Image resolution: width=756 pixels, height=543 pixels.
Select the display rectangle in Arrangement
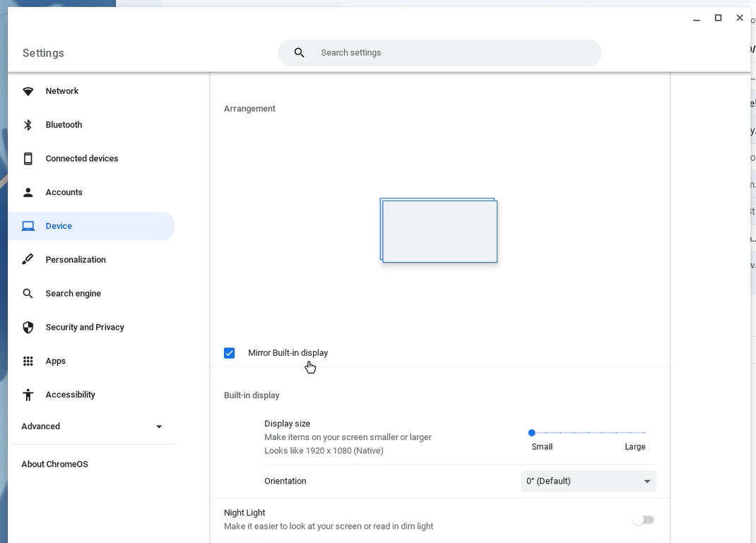(439, 232)
